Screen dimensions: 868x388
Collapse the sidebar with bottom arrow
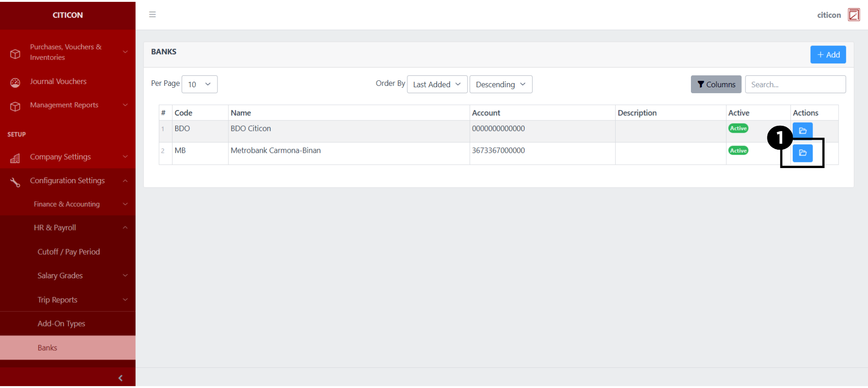pyautogui.click(x=120, y=378)
